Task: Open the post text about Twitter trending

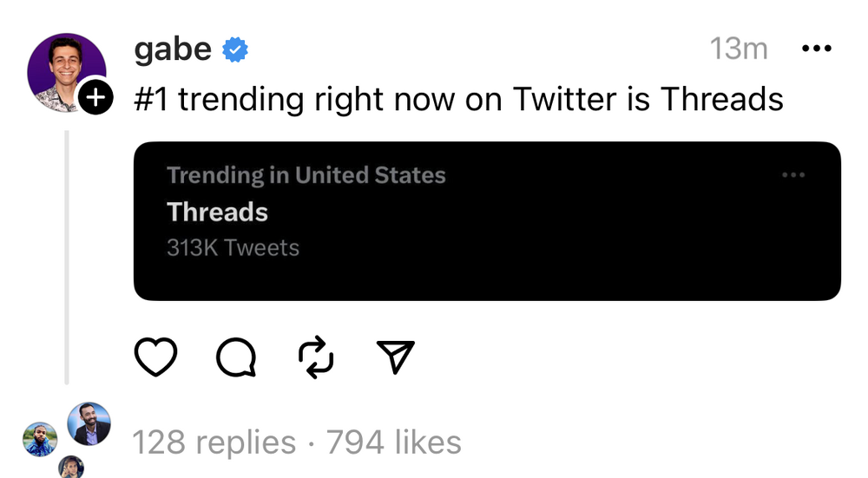Action: (x=458, y=100)
